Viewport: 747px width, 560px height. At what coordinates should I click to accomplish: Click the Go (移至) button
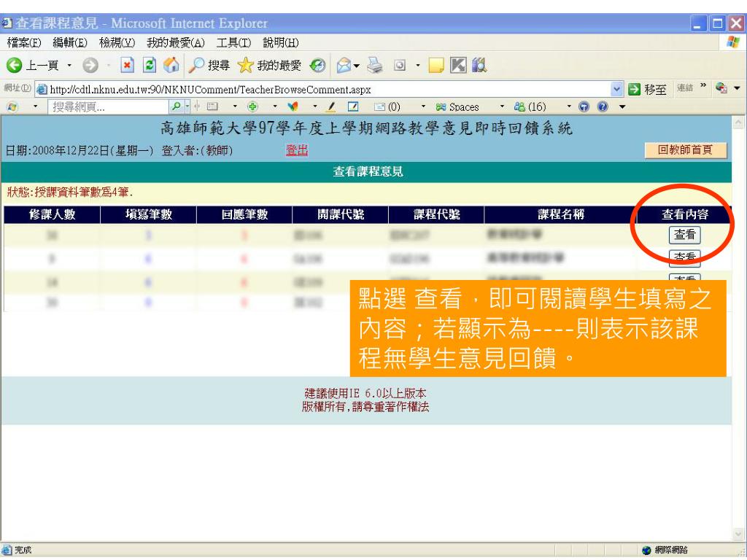pyautogui.click(x=648, y=89)
